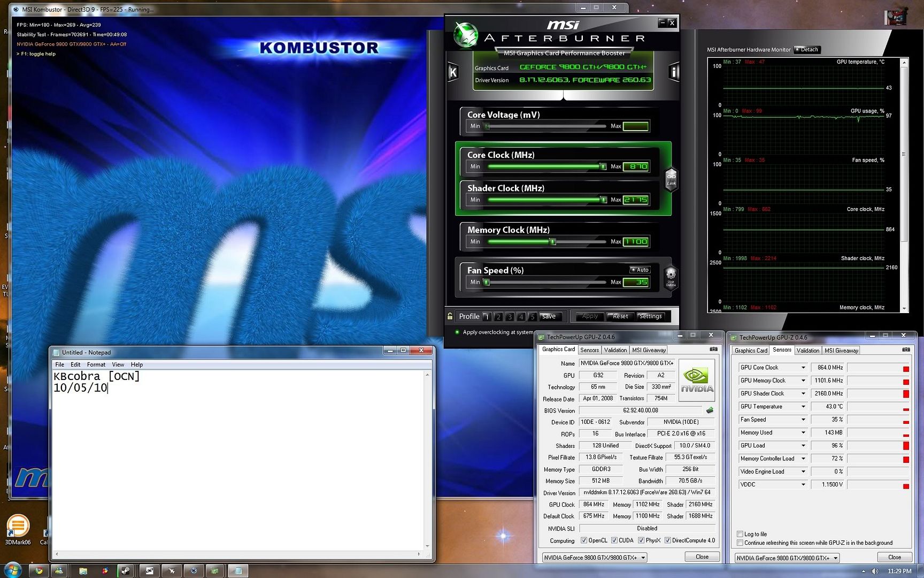Click the BIOS save chip icon in GPU-Z
This screenshot has width=924, height=578.
[x=710, y=410]
